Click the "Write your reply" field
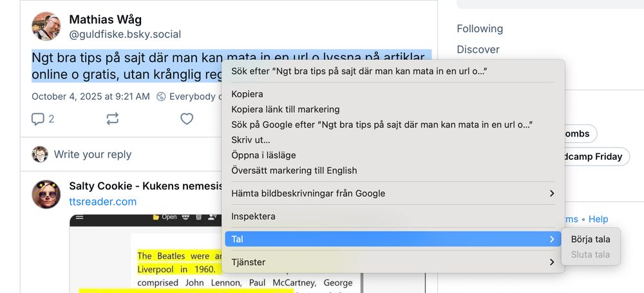 (x=93, y=155)
